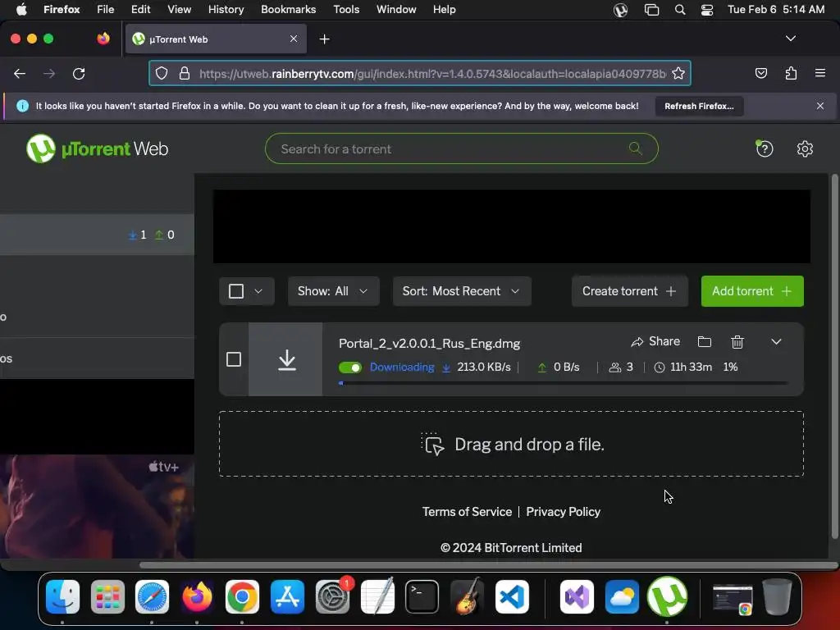This screenshot has width=840, height=630.
Task: Open the Sort: Most Recent dropdown
Action: (x=462, y=291)
